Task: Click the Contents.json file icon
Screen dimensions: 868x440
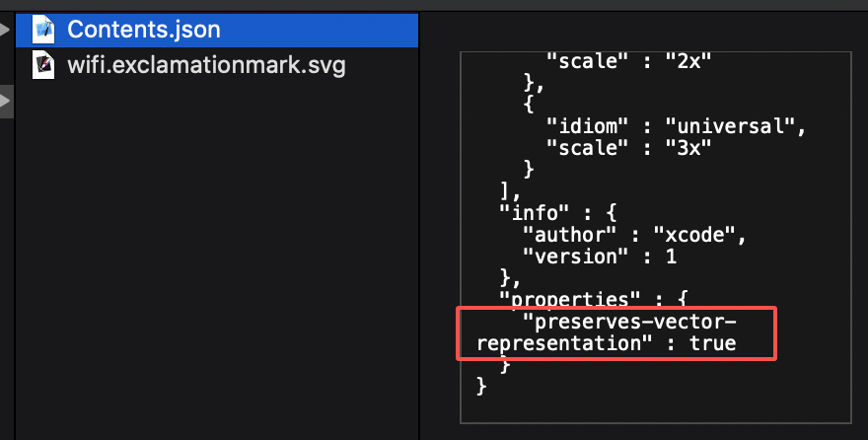Action: point(43,30)
